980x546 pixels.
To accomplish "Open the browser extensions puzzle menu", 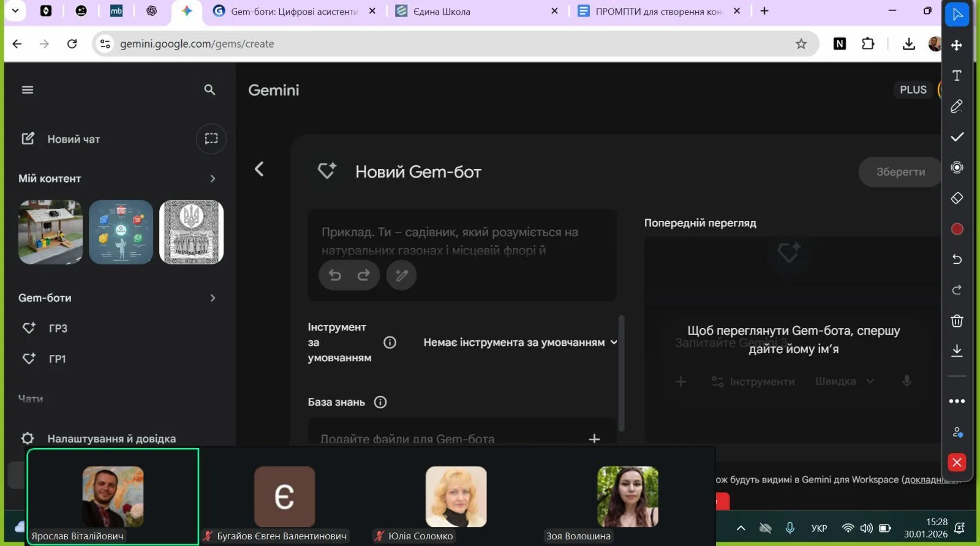I will (x=868, y=43).
